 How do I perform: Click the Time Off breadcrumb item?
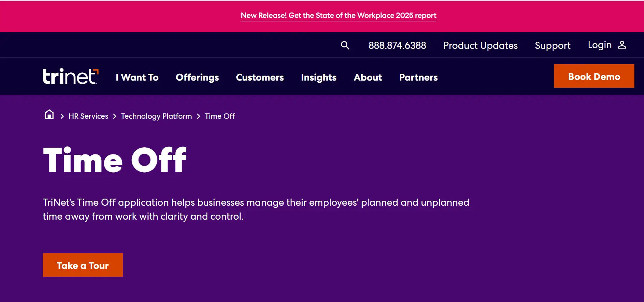click(x=220, y=116)
